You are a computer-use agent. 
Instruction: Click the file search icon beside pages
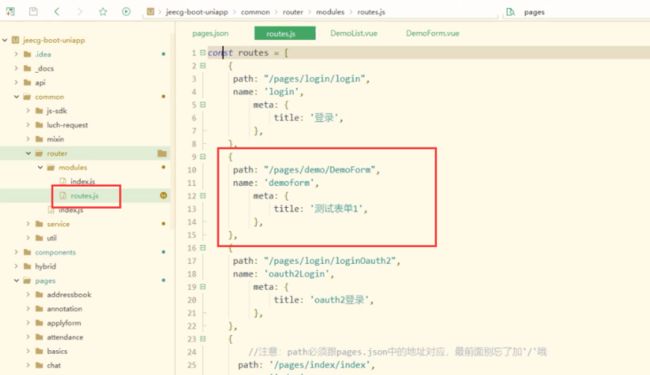[510, 12]
